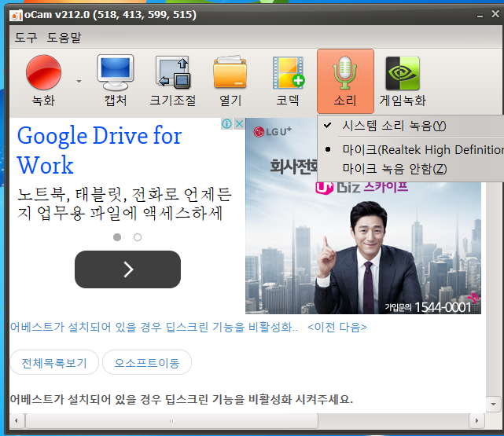Minimize the oCam window
Viewport: 504px width, 436px height.
click(x=480, y=15)
